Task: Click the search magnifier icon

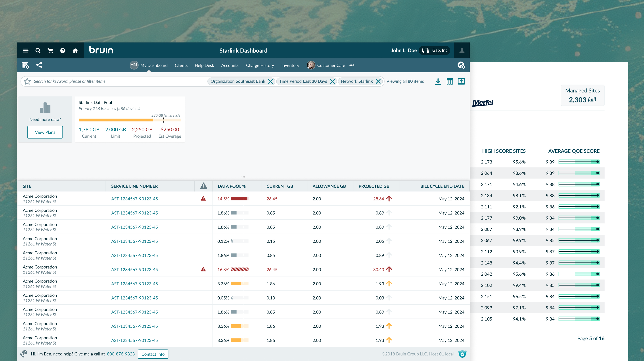Action: [38, 50]
